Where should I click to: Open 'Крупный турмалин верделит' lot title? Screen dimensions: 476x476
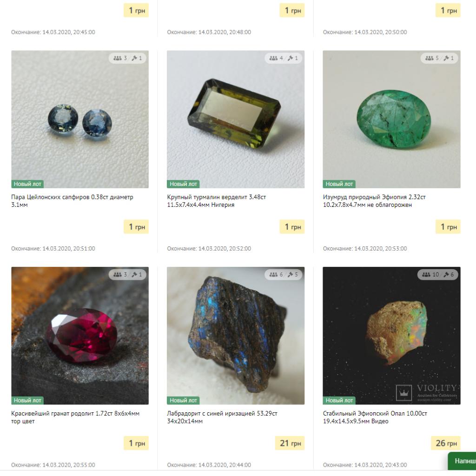tap(217, 201)
